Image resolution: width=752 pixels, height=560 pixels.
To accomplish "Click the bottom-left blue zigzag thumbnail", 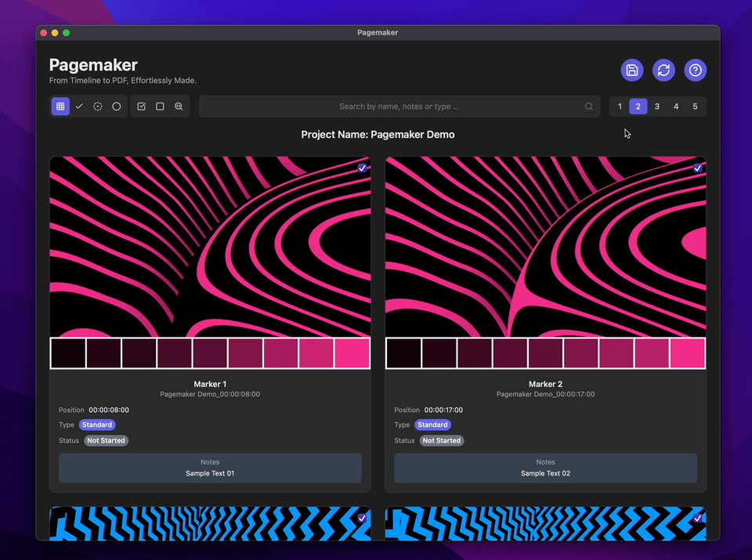I will click(x=210, y=523).
